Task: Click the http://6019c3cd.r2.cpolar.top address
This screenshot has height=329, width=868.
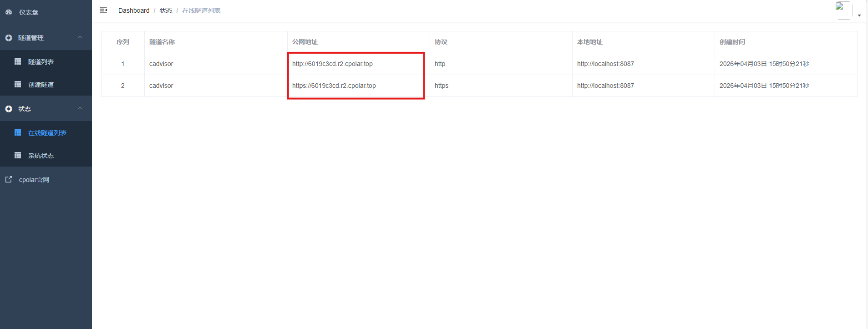Action: coord(332,64)
